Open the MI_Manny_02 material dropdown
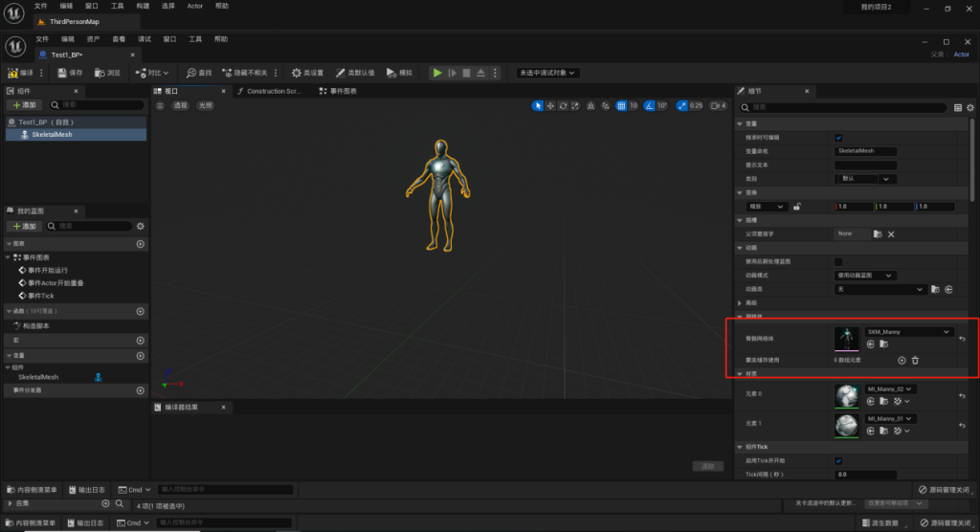 (890, 389)
